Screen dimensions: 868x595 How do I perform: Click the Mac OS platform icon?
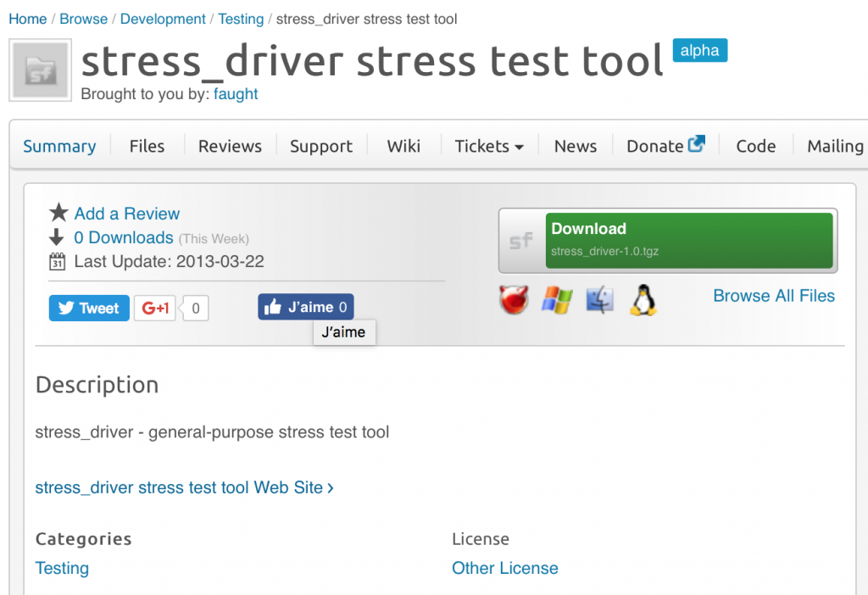click(x=599, y=299)
